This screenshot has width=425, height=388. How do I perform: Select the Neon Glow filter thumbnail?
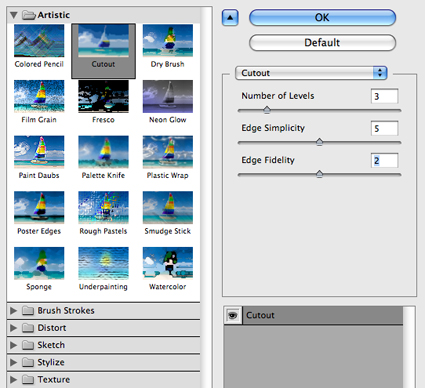(x=168, y=96)
